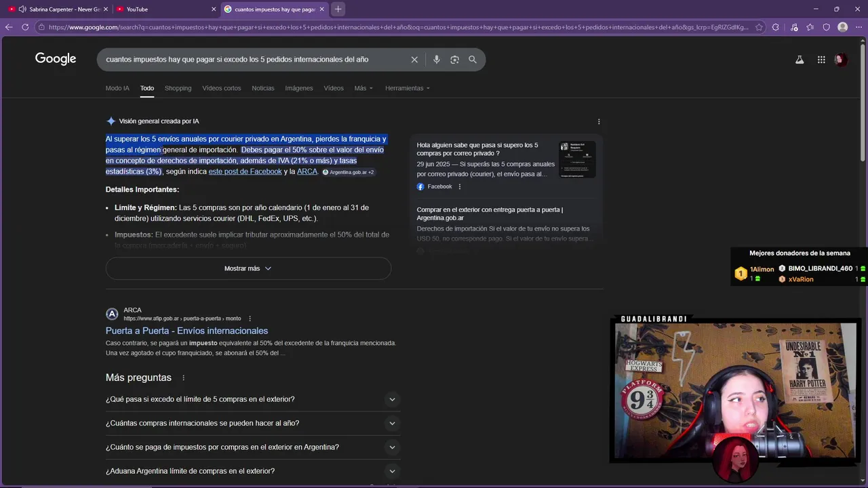868x488 pixels.
Task: Close the YouTube tab
Action: (214, 9)
